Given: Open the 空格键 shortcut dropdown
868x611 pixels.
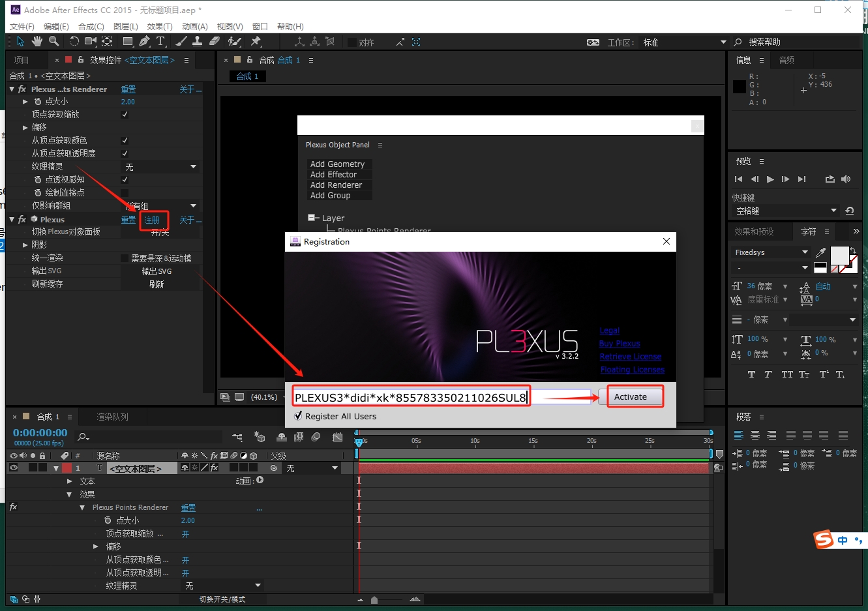Looking at the screenshot, I should (x=786, y=211).
